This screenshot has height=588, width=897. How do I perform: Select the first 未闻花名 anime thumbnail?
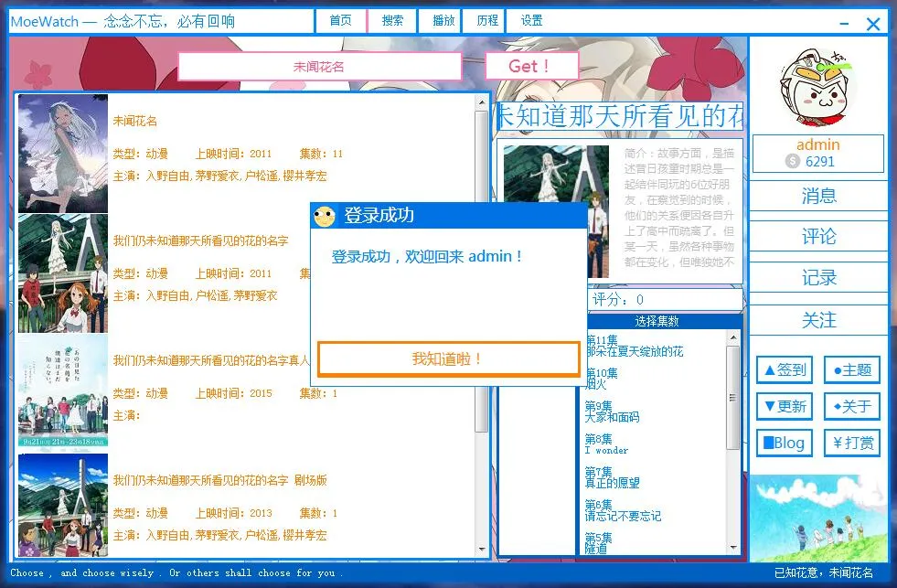[63, 153]
